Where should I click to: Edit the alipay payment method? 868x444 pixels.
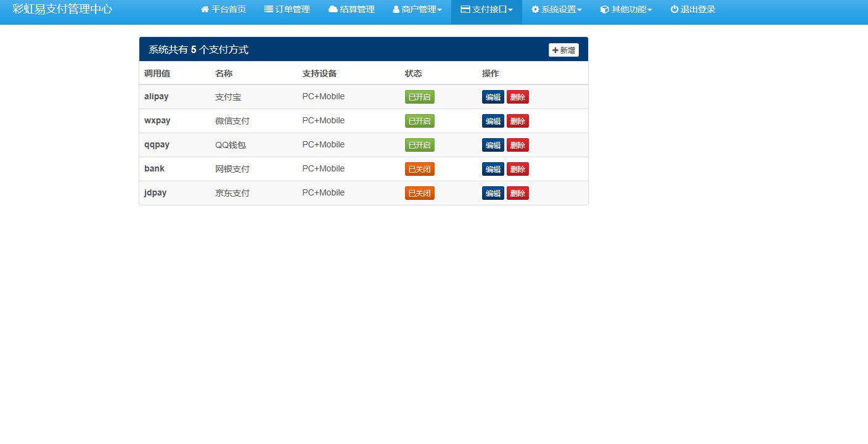(x=493, y=97)
